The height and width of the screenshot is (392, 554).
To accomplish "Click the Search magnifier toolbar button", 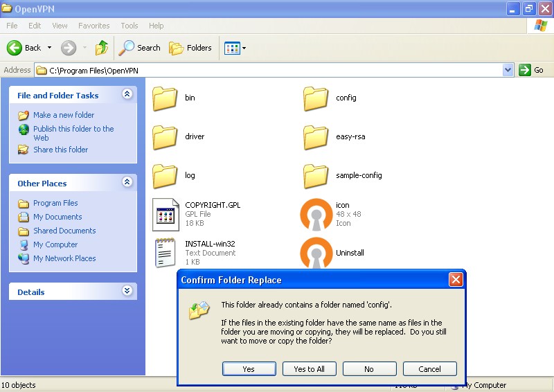I will point(140,48).
